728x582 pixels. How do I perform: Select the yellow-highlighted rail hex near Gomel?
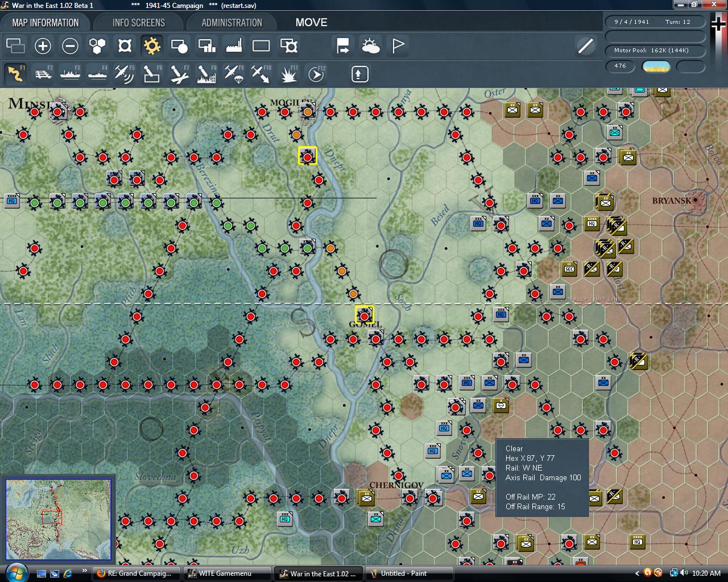click(365, 315)
